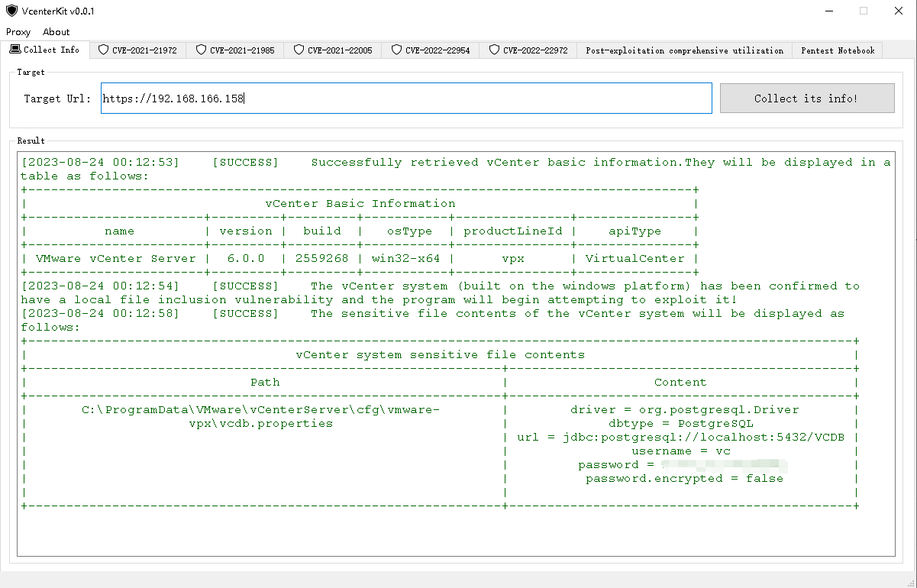This screenshot has height=588, width=917.
Task: Click shield icon on CVE-2022-22972 tab
Action: coord(495,50)
